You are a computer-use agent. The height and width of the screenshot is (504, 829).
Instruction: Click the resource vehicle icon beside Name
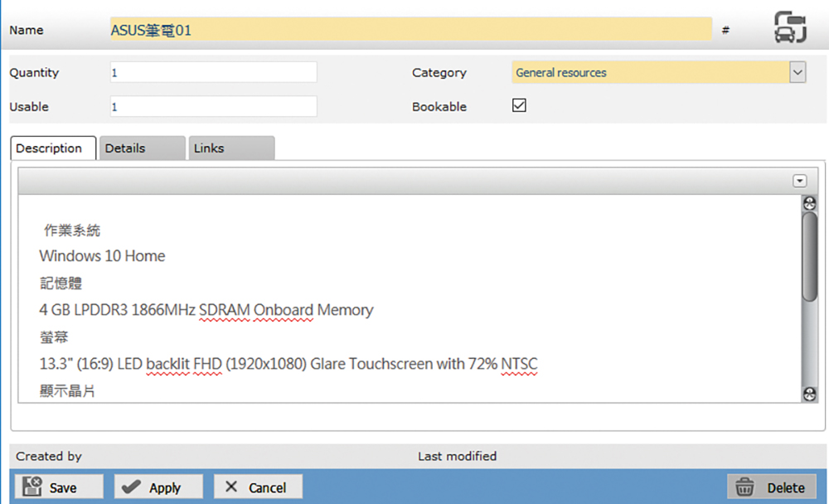790,27
